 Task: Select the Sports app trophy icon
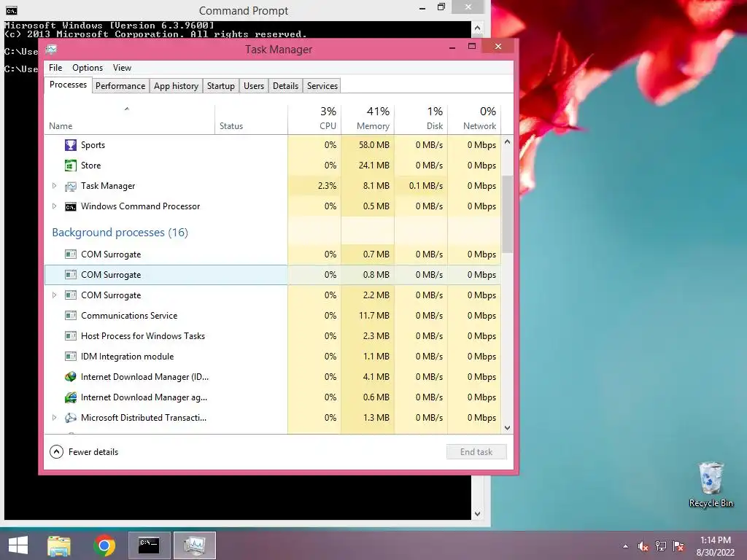(71, 145)
